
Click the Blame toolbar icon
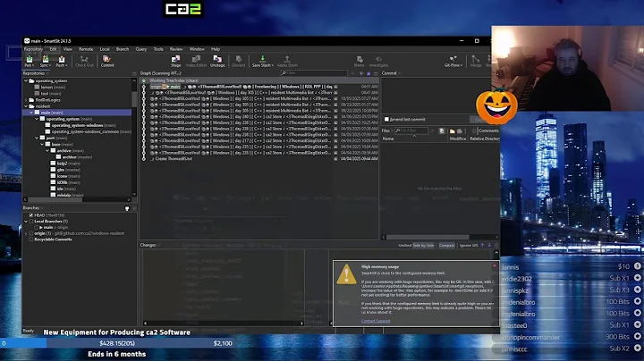[x=360, y=61]
